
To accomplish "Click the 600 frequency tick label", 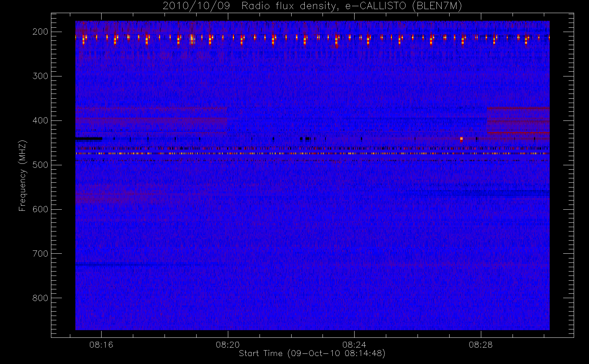I will (x=40, y=209).
